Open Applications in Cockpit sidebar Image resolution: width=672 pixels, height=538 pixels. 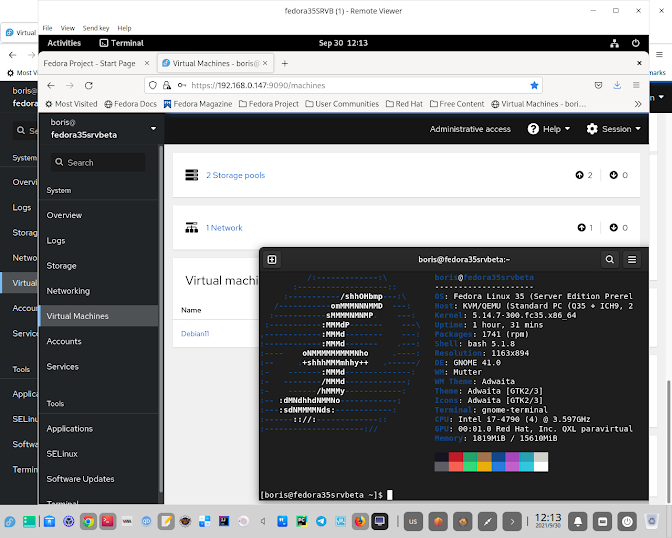pos(99,429)
